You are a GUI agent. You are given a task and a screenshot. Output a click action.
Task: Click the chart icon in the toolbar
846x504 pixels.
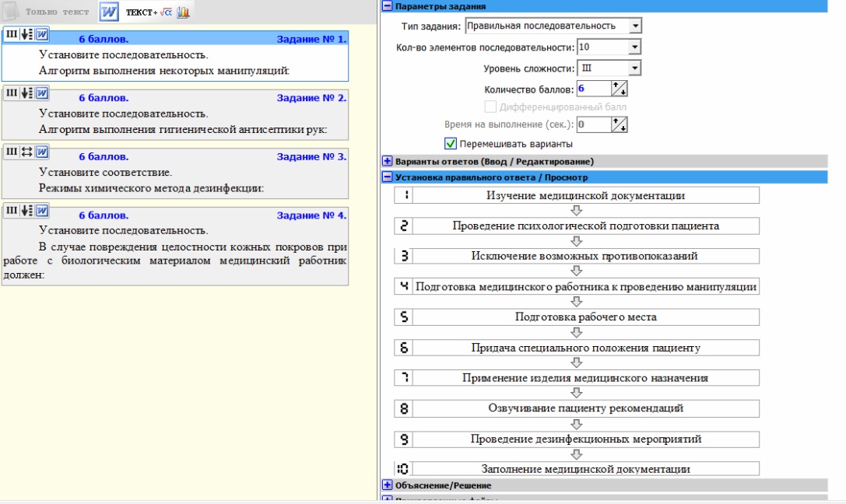point(183,12)
